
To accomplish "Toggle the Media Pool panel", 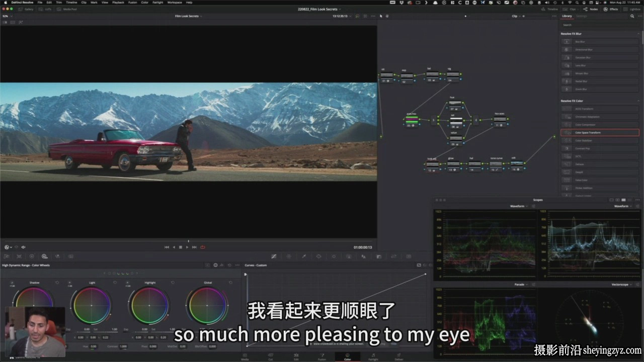I will (x=67, y=9).
